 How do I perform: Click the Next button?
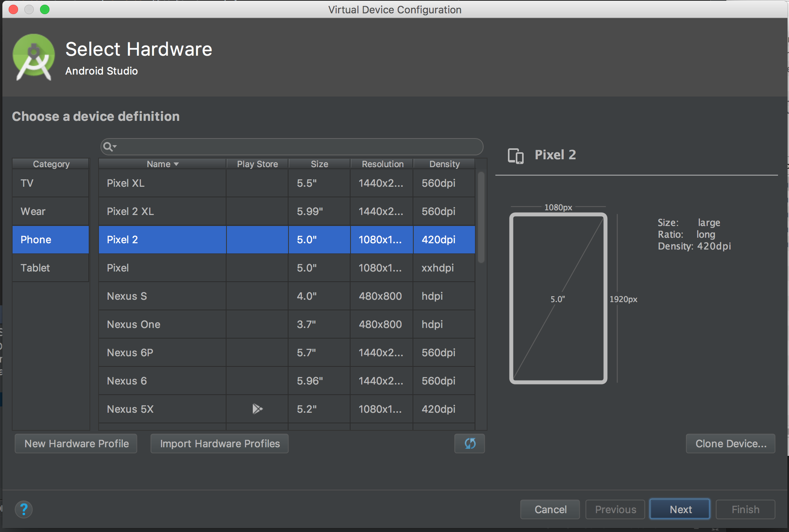(x=679, y=509)
